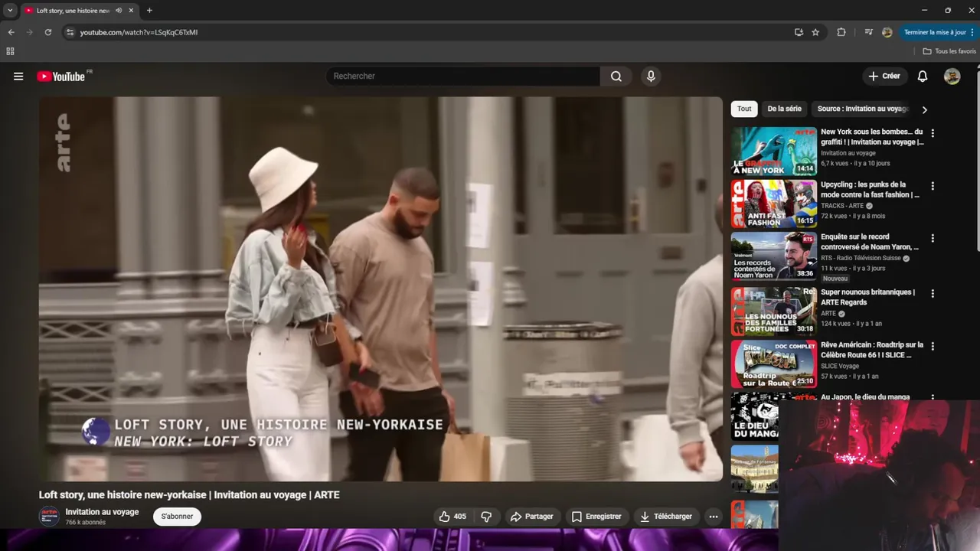Click the main video player to pause
The image size is (980, 551).
[381, 289]
